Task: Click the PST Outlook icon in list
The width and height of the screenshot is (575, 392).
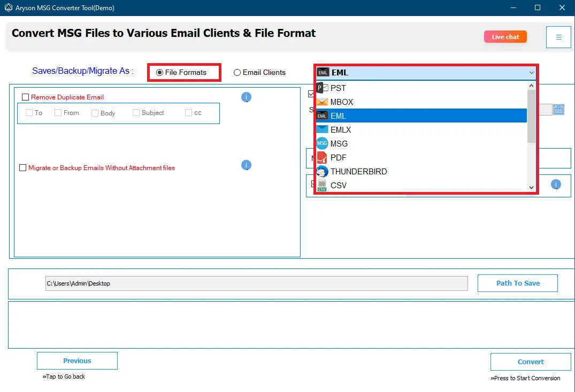Action: click(323, 88)
